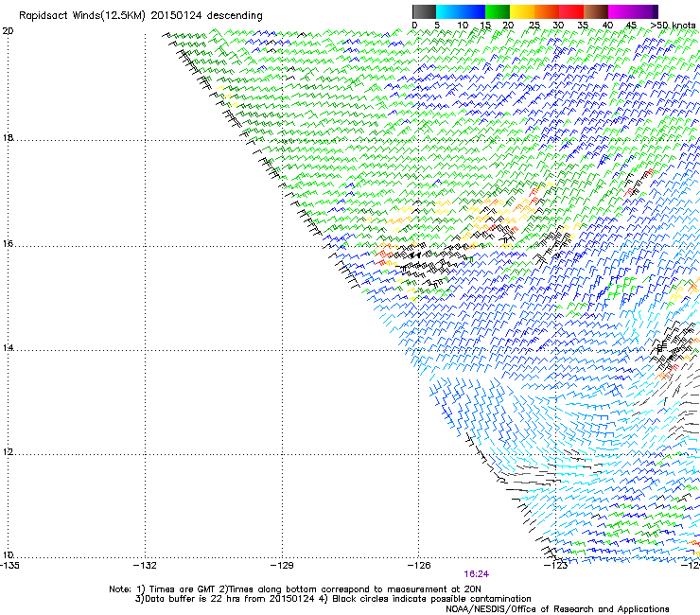This screenshot has width=700, height=615.
Task: Click the NOAA/NESDIS/Office of Research and Applications credit
Action: (557, 609)
